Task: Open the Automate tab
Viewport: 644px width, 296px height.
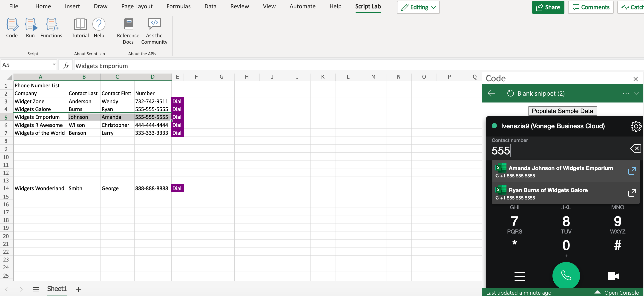Action: 302,6
